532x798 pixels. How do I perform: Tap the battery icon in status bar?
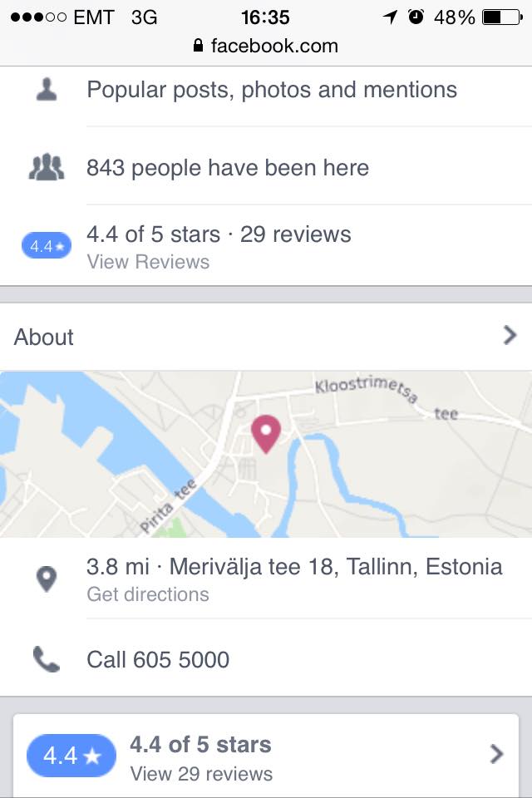[502, 17]
